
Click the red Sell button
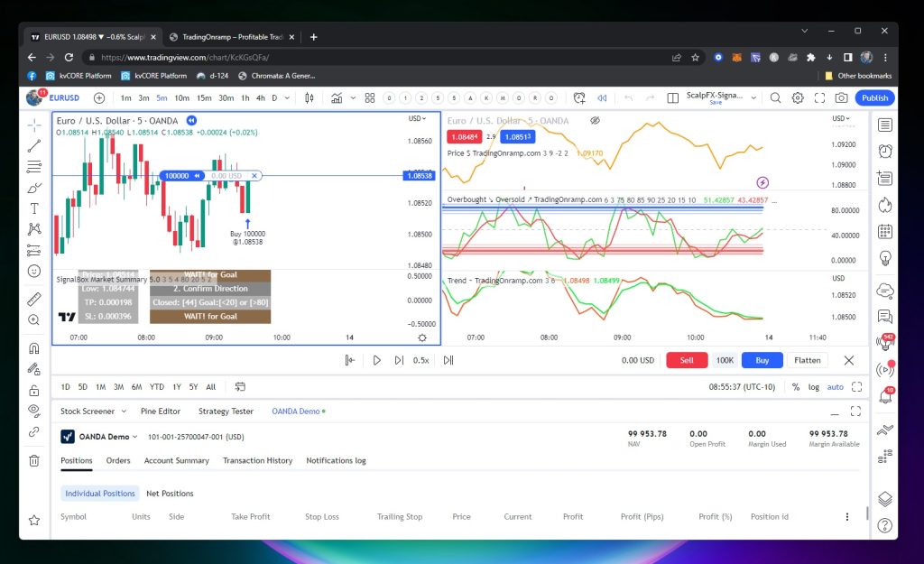(687, 360)
